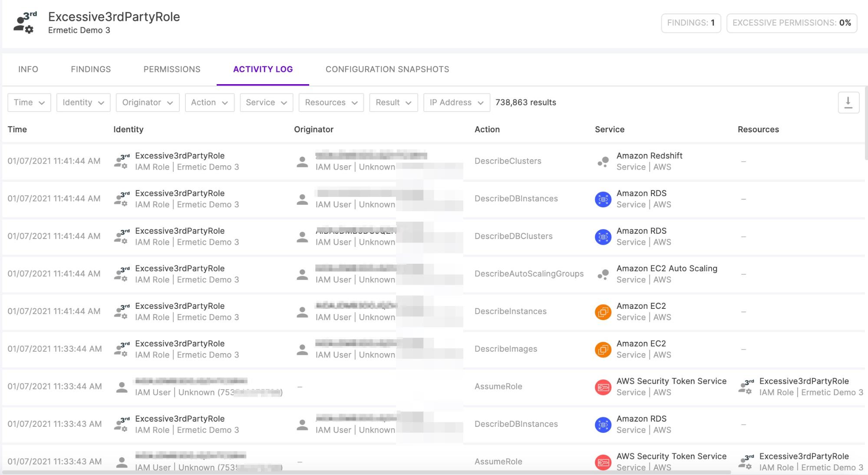Click identity role icon in DescribeClusters row
Screen dimensions: 868x475
coord(122,161)
